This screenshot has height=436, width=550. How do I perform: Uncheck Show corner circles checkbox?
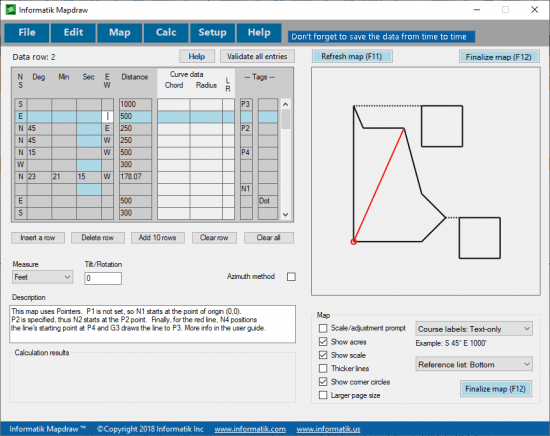(x=323, y=382)
